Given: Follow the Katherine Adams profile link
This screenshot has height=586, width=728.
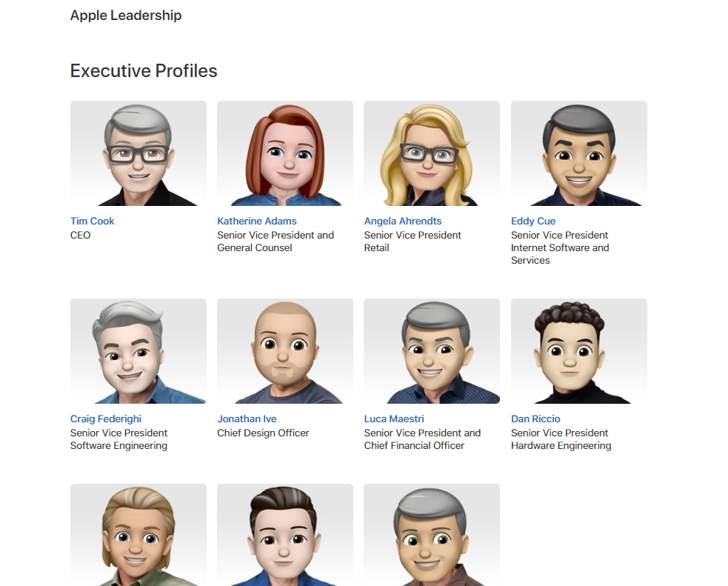Looking at the screenshot, I should pyautogui.click(x=257, y=221).
